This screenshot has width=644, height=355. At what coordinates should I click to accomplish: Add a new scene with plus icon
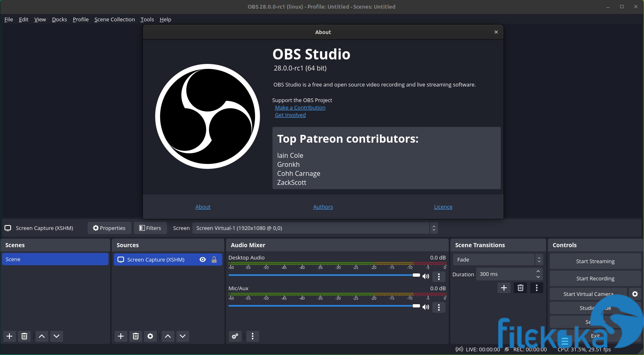pos(9,336)
